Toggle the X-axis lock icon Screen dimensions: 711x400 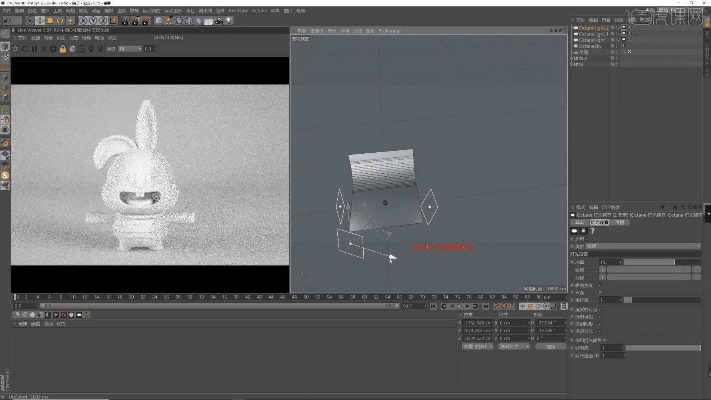coord(83,20)
